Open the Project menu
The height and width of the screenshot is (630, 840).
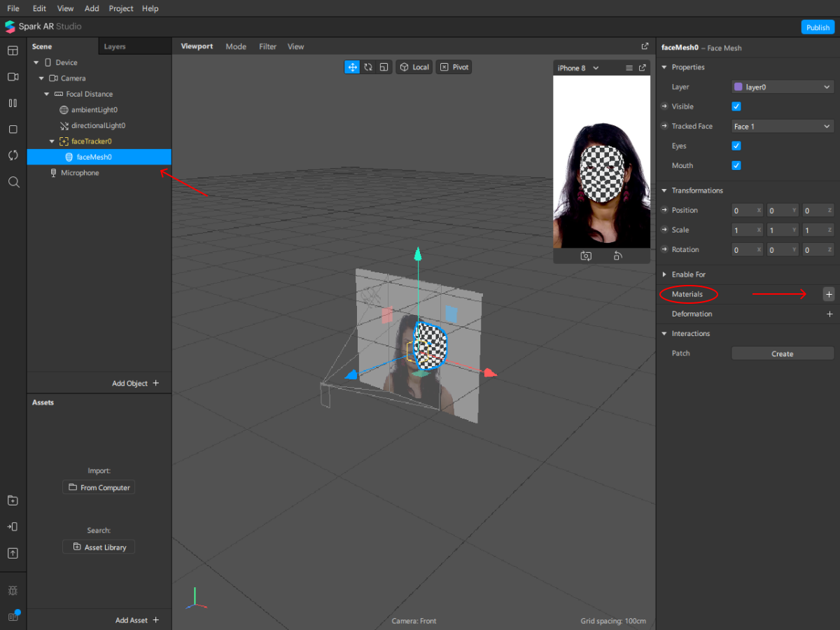click(x=121, y=8)
